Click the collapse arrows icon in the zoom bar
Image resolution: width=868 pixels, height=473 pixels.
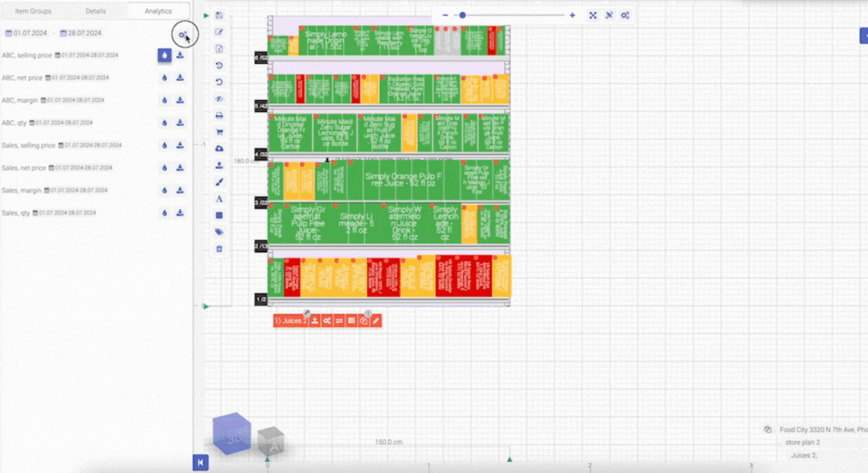pyautogui.click(x=609, y=16)
